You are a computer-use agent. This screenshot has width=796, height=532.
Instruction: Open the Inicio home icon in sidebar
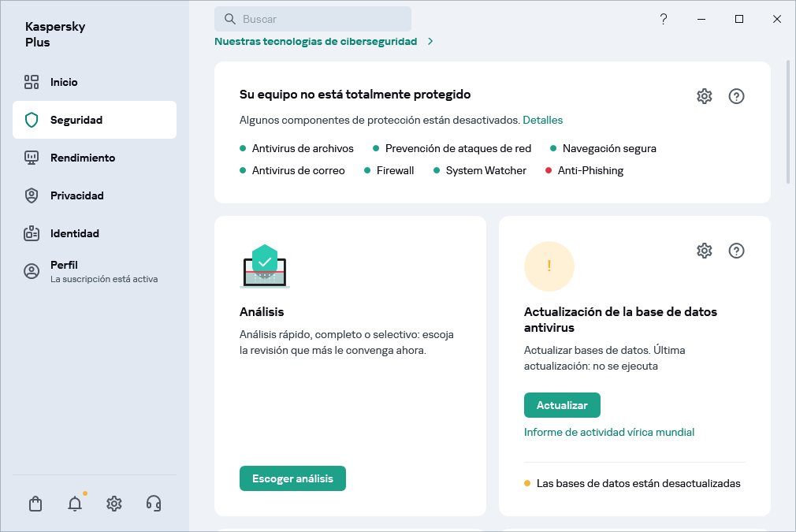(32, 82)
